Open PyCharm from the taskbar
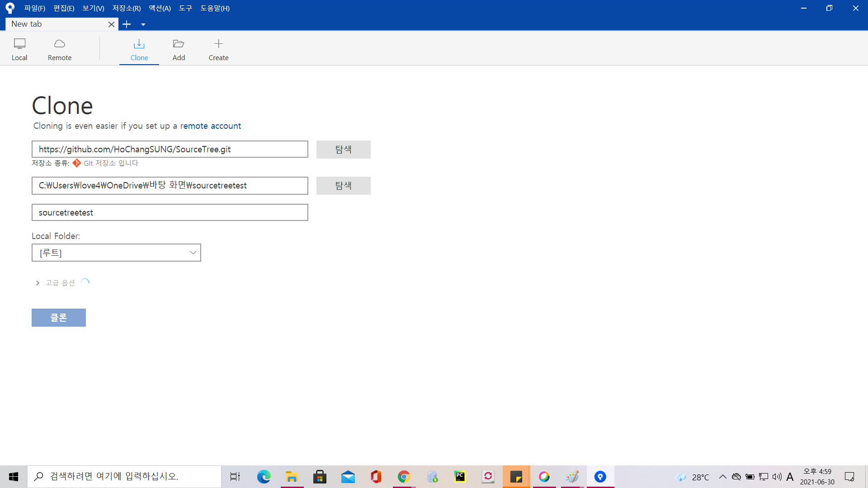 click(460, 477)
